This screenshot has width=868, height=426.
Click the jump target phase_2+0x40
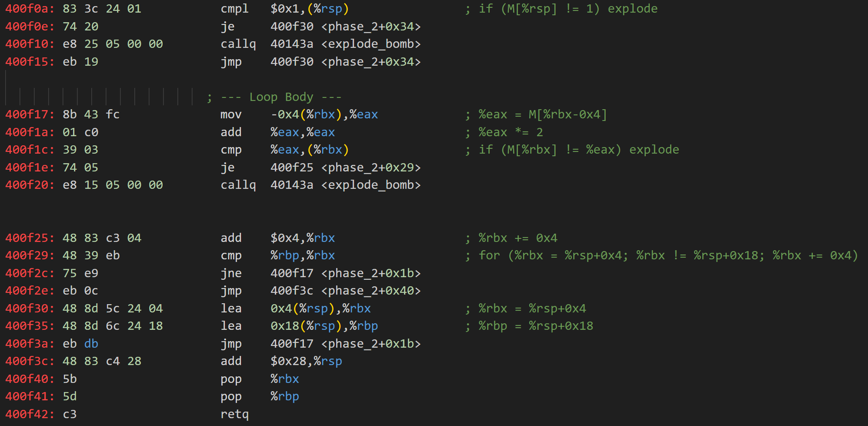click(371, 291)
